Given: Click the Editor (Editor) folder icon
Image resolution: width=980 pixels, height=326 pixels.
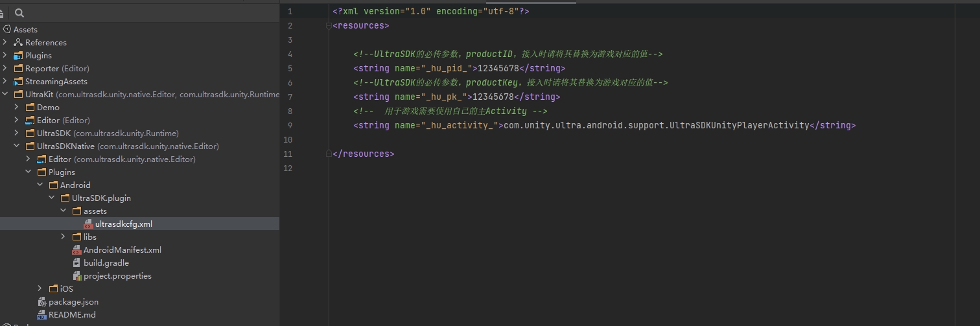Looking at the screenshot, I should (30, 120).
